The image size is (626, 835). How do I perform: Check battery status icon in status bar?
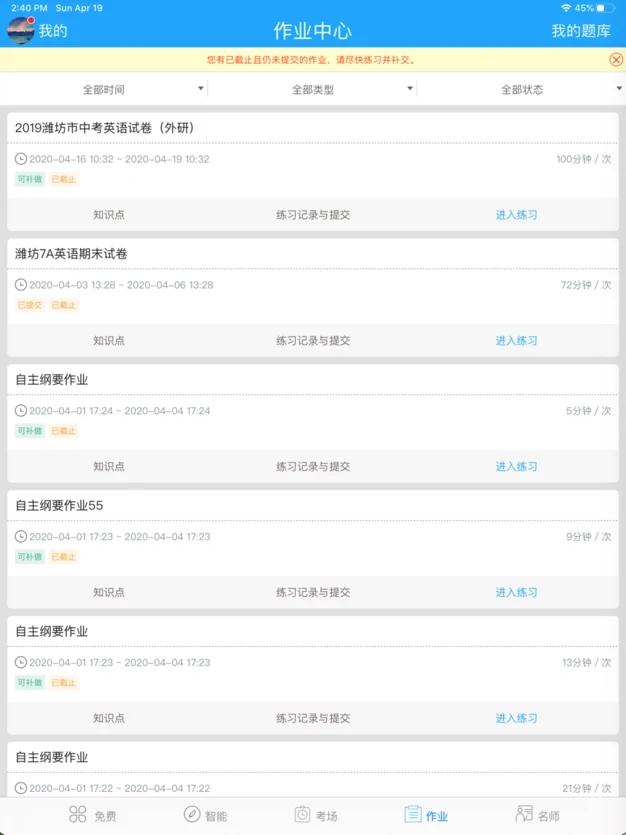(606, 8)
